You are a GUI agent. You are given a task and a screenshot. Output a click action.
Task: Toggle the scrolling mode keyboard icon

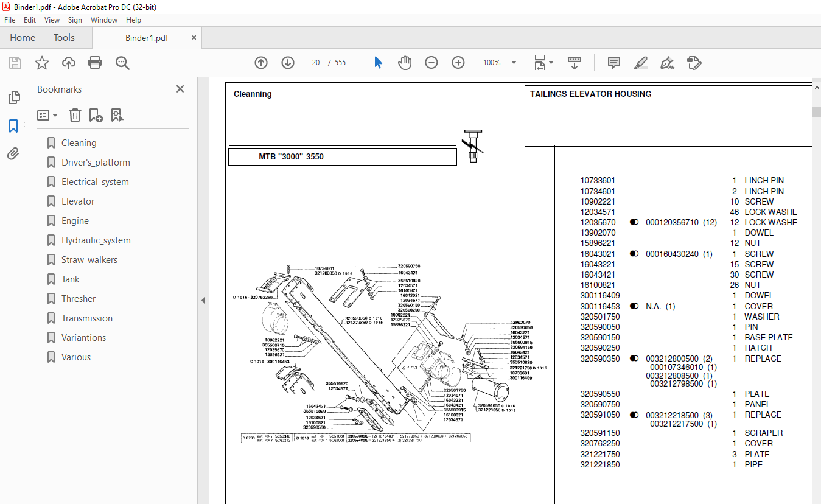point(575,63)
